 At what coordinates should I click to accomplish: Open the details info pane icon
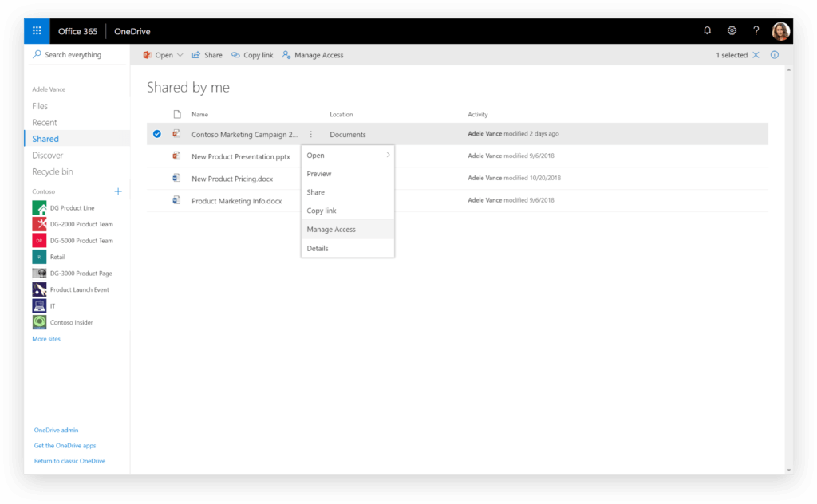tap(775, 55)
